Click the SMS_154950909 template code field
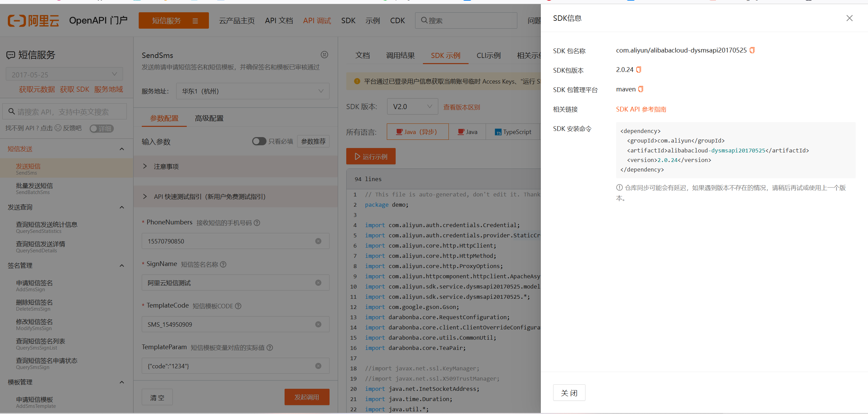 pos(235,324)
